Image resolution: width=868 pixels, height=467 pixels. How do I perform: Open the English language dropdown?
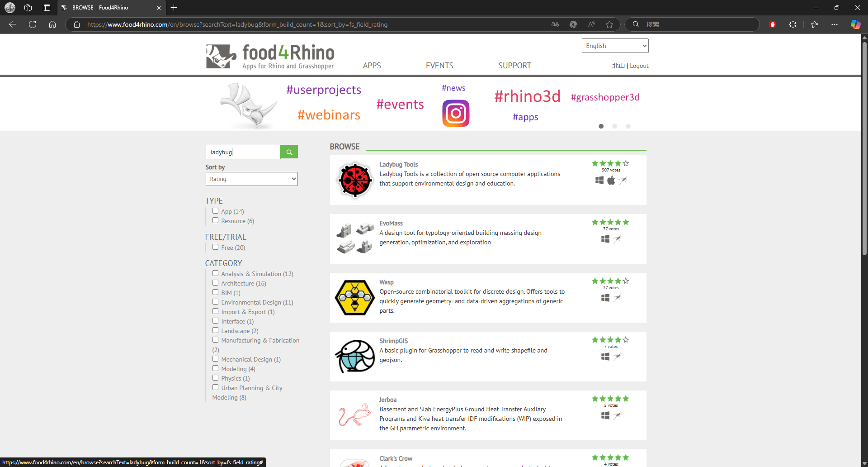[615, 46]
